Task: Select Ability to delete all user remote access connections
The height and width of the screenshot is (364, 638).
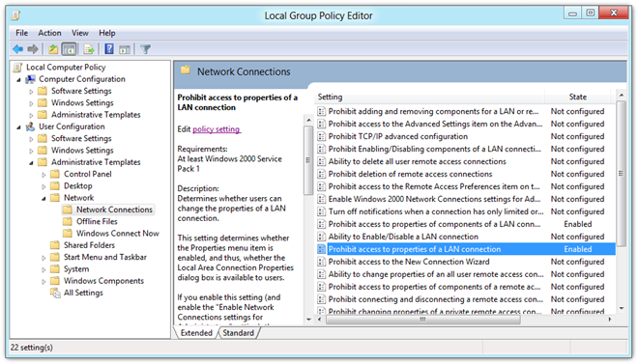Action: [x=466, y=161]
